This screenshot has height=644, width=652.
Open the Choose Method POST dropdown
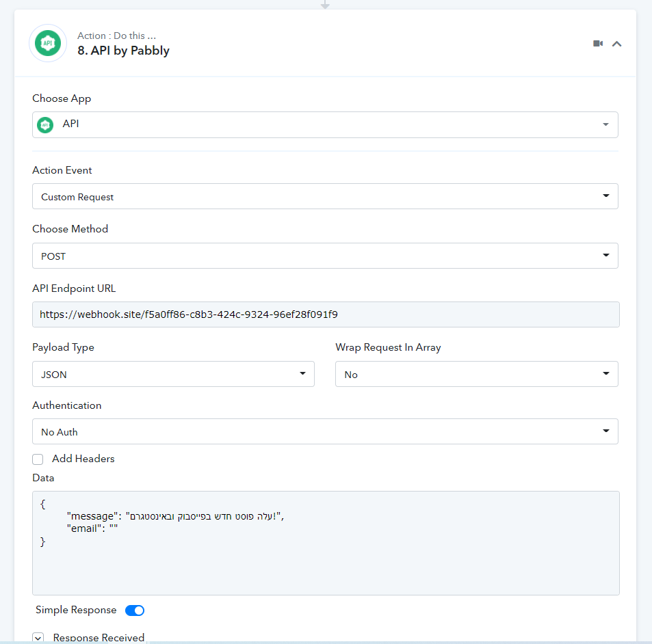(x=325, y=256)
